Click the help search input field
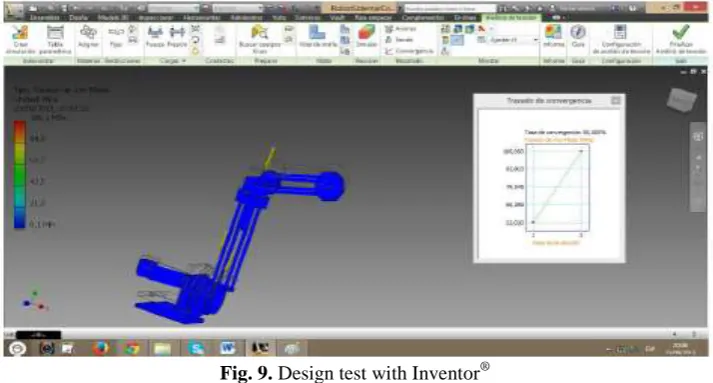713x383 pixels. click(x=450, y=9)
